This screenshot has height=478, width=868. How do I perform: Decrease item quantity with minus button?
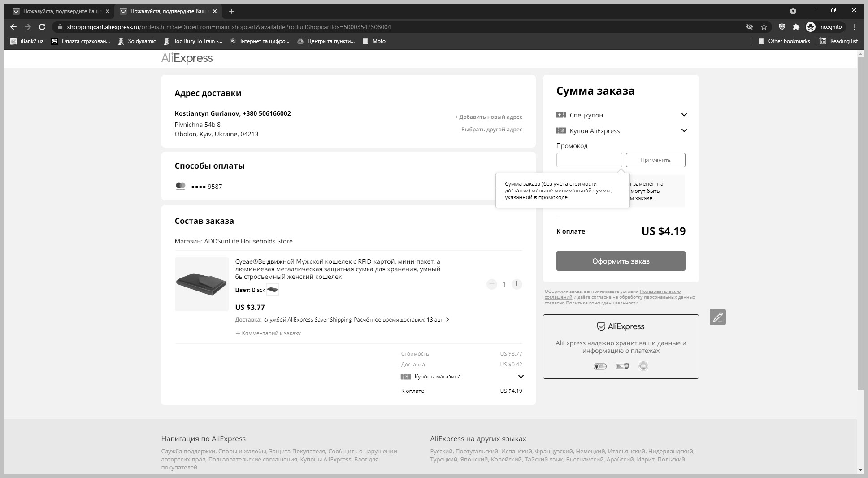click(492, 284)
